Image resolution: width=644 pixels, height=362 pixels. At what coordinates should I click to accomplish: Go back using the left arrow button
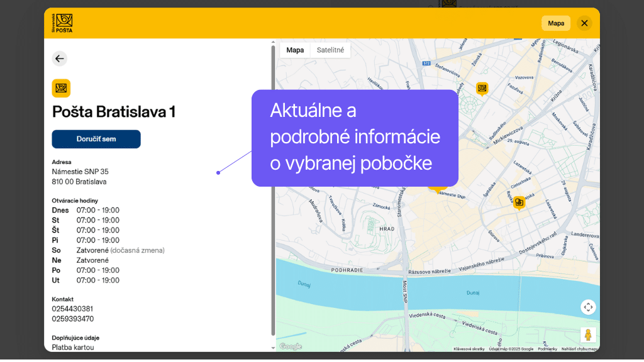[x=60, y=58]
